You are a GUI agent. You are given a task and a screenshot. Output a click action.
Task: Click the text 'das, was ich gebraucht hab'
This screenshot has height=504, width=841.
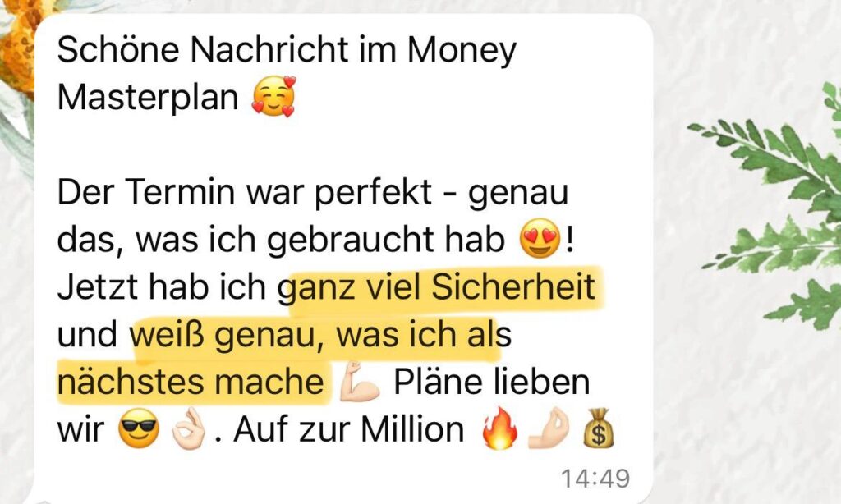pyautogui.click(x=281, y=240)
